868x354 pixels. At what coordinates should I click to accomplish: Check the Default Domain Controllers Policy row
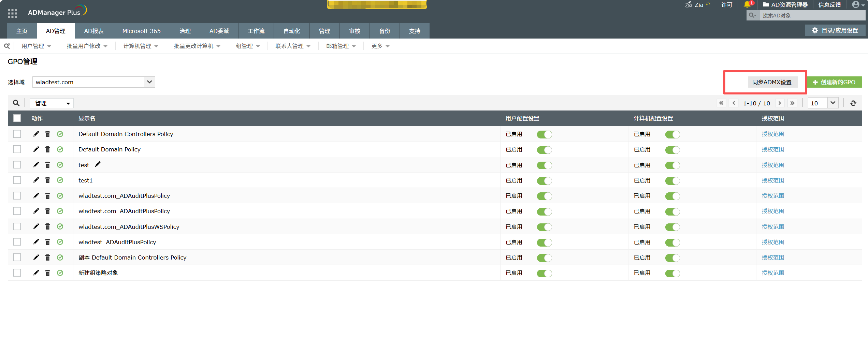(17, 134)
